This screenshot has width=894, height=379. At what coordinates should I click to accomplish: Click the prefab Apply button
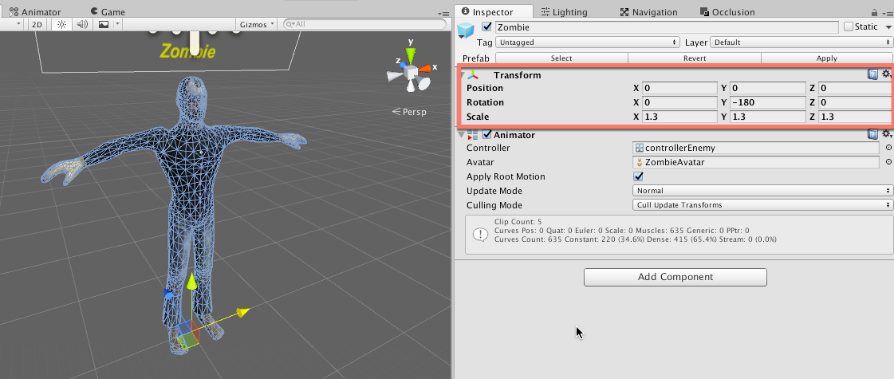827,58
